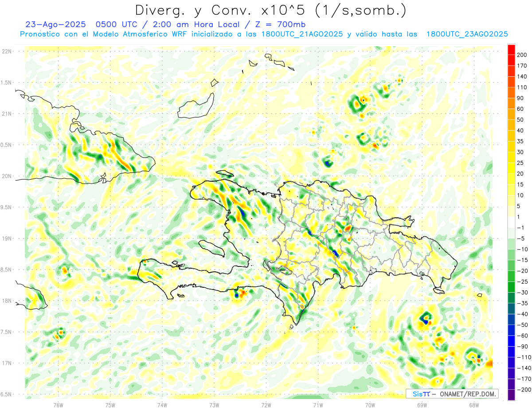The height and width of the screenshot is (411, 532).
Task: Click color scale value '-35'
Action: (x=523, y=303)
